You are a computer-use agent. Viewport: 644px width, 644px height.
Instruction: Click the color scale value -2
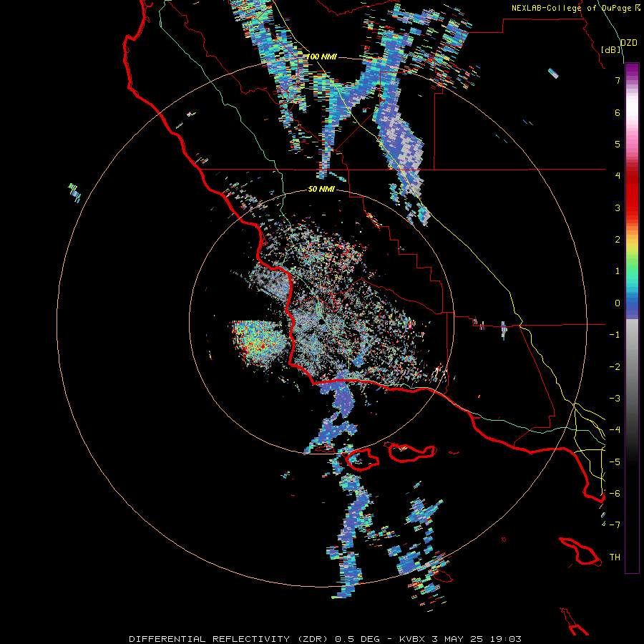pos(615,367)
